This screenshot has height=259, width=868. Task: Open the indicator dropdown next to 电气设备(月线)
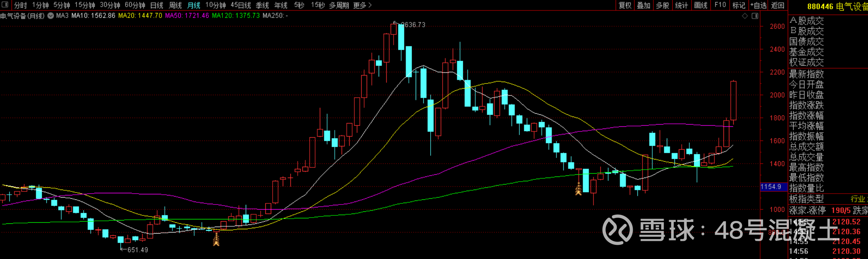point(51,16)
